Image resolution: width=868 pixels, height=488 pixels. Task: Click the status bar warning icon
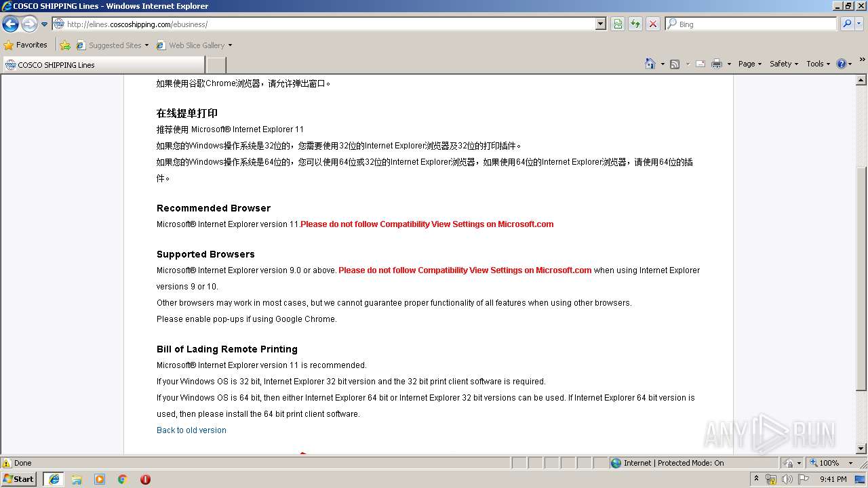pyautogui.click(x=7, y=464)
